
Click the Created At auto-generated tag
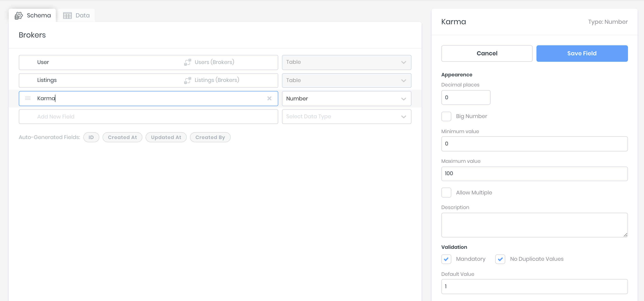122,137
